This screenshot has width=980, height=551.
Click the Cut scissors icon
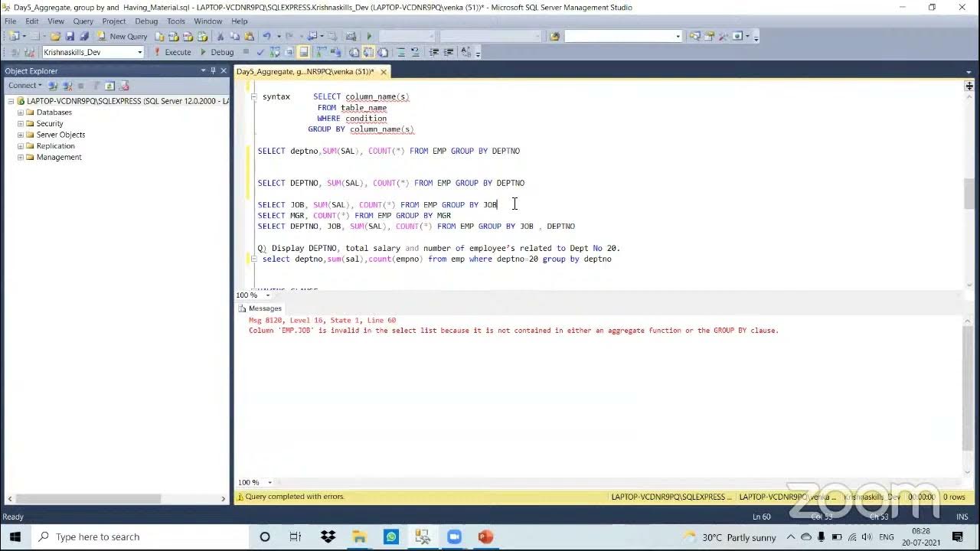(220, 36)
